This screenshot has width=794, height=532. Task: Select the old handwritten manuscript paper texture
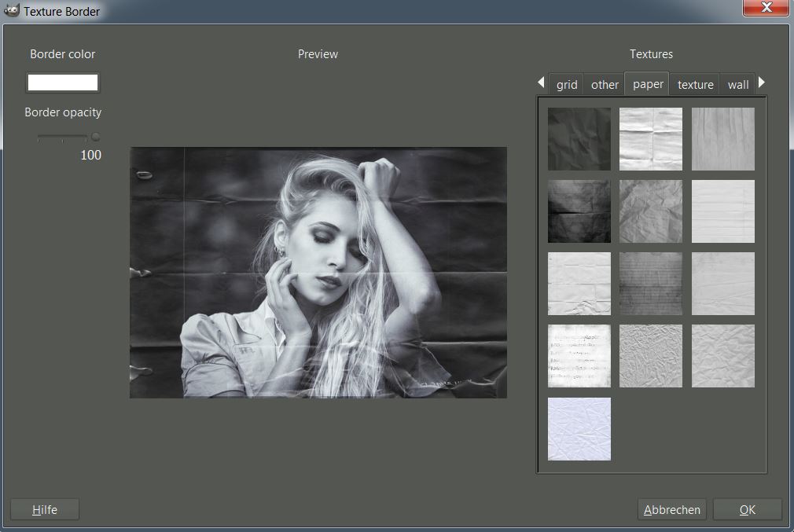point(579,356)
